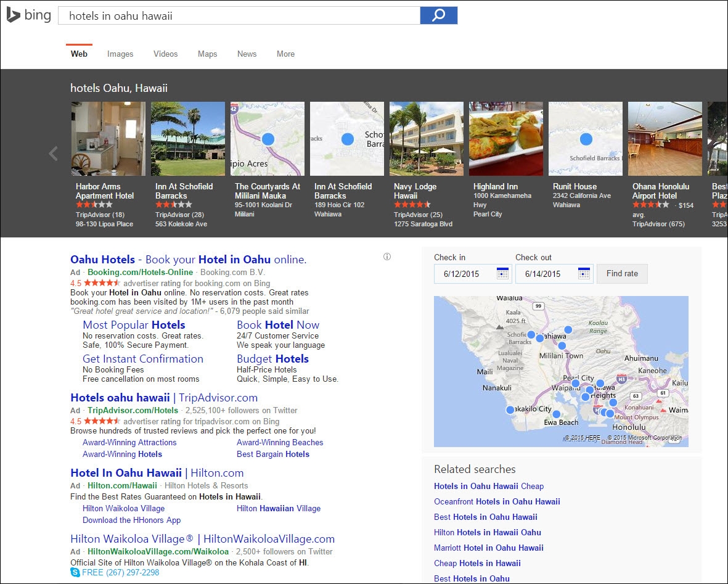This screenshot has height=584, width=728.
Task: Click the magnifying glass search button
Action: [x=439, y=15]
